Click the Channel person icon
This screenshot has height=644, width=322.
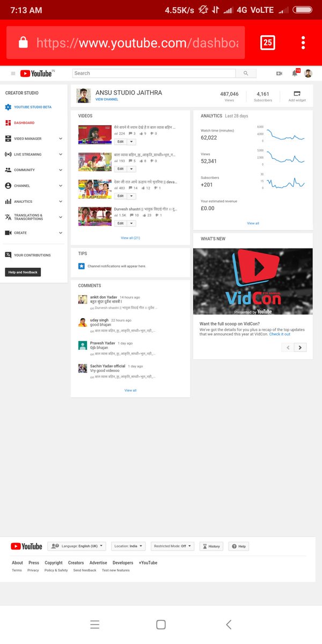(8, 186)
